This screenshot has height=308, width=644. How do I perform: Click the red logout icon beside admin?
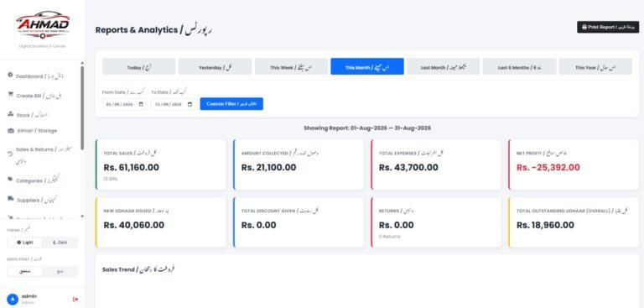75,300
